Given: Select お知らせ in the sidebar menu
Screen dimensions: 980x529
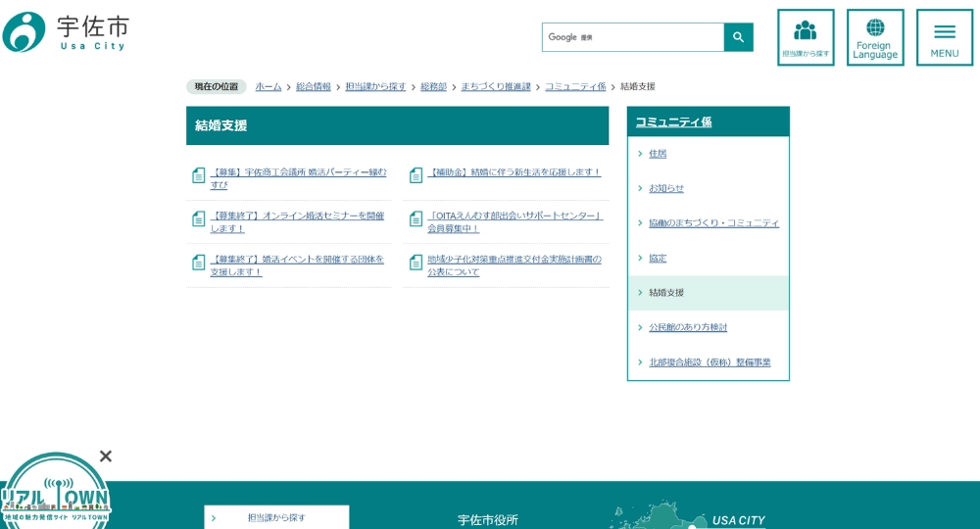Looking at the screenshot, I should pyautogui.click(x=666, y=188).
